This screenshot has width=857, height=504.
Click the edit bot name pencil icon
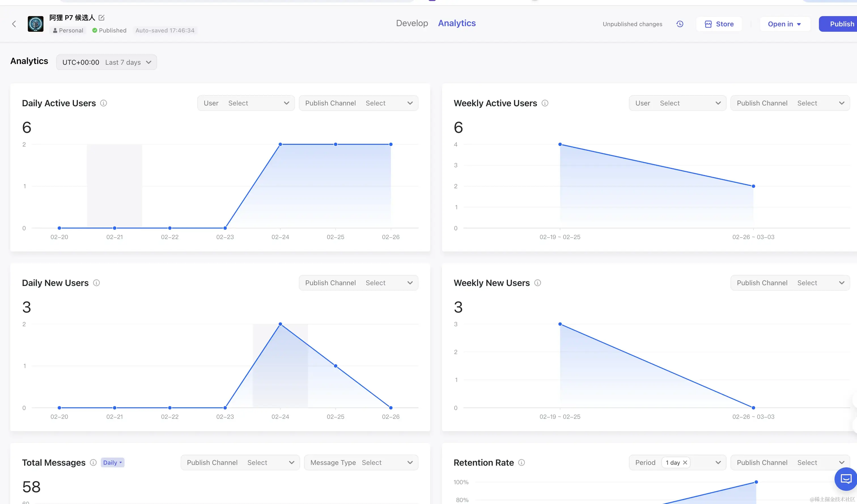tap(101, 17)
